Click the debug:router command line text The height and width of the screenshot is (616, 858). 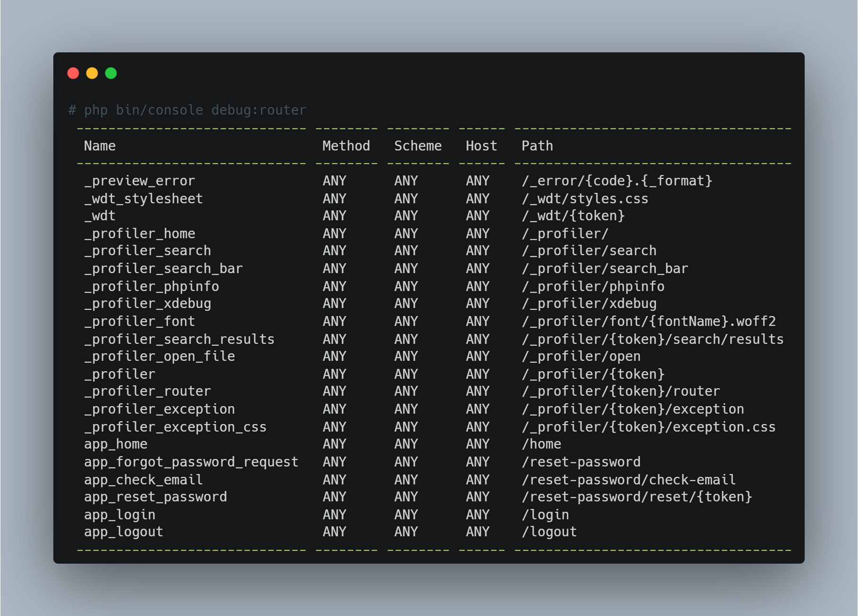point(187,110)
